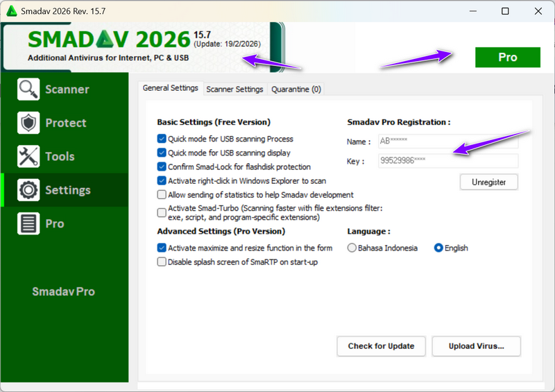Click the Name registration input field
Image resolution: width=555 pixels, height=392 pixels.
pos(448,142)
